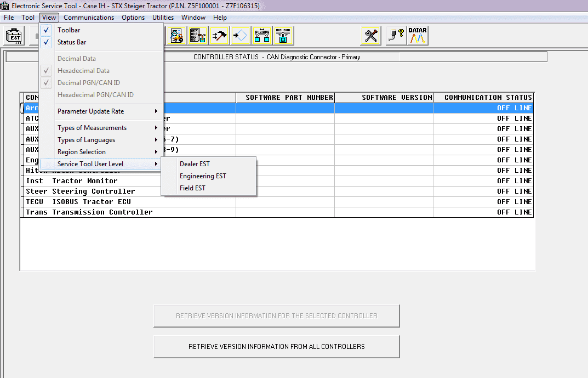Click the Controller Status CAN Diagnostic Connector heading

pos(277,57)
